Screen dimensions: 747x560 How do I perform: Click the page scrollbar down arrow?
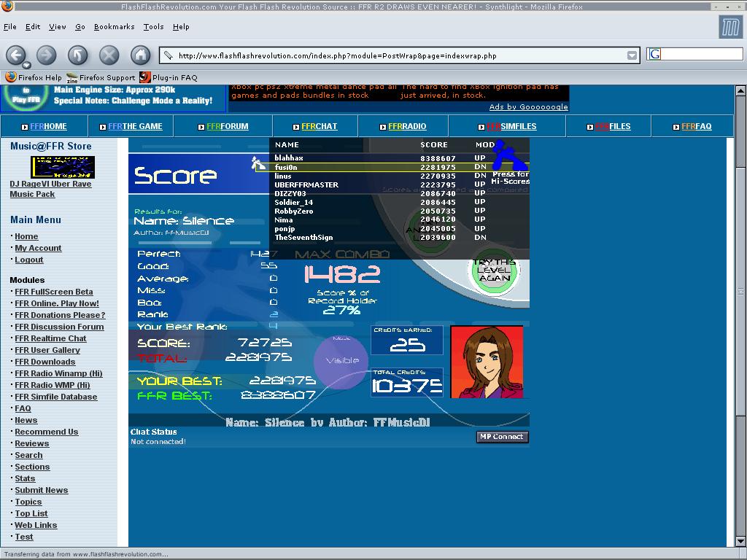(740, 542)
